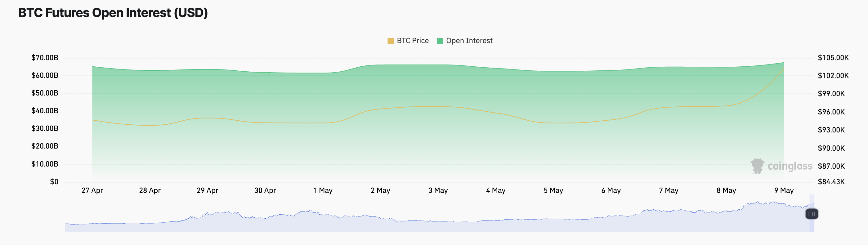Click the $70.00B left axis label
This screenshot has height=245, width=868.
(44, 58)
